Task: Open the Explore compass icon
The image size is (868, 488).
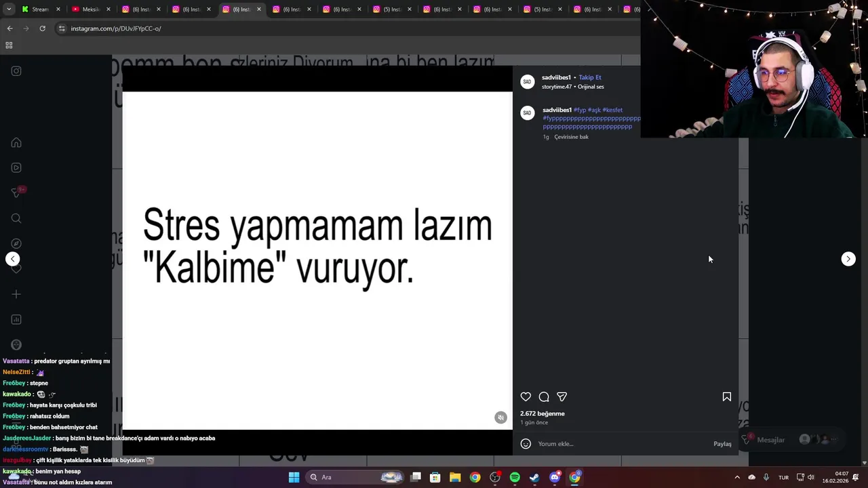Action: [x=16, y=243]
